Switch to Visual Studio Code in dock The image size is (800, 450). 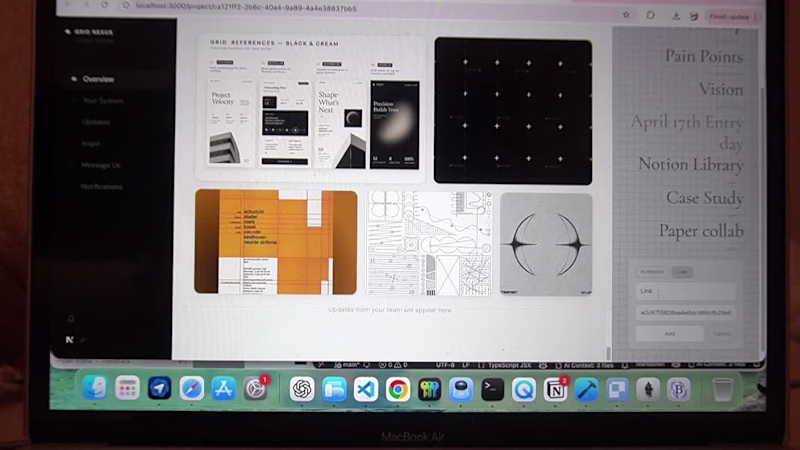click(366, 389)
